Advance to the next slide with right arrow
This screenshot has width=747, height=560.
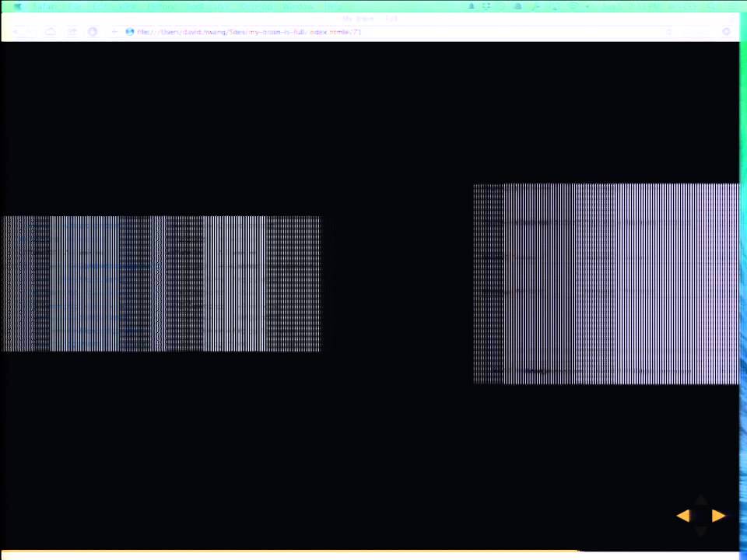click(718, 516)
